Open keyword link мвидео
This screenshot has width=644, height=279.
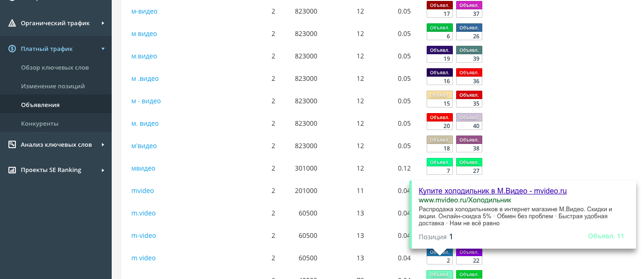click(143, 168)
